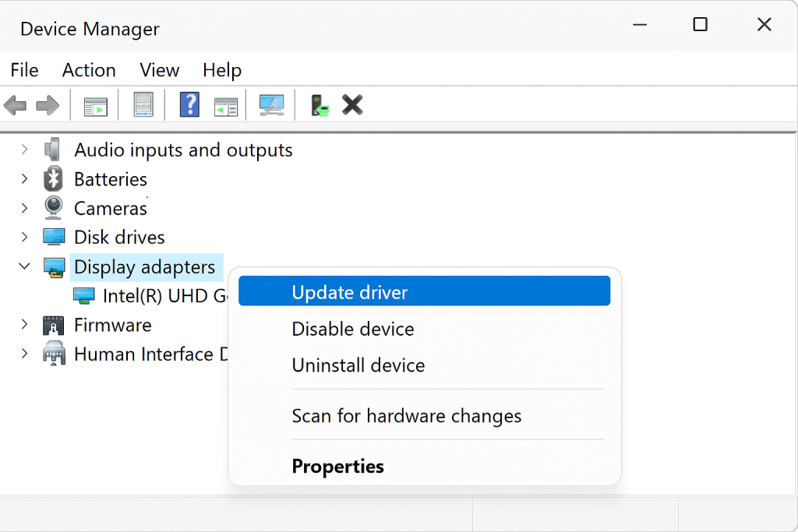Click the Show/Hide Console Tree toolbar icon
The width and height of the screenshot is (798, 532).
pos(95,105)
